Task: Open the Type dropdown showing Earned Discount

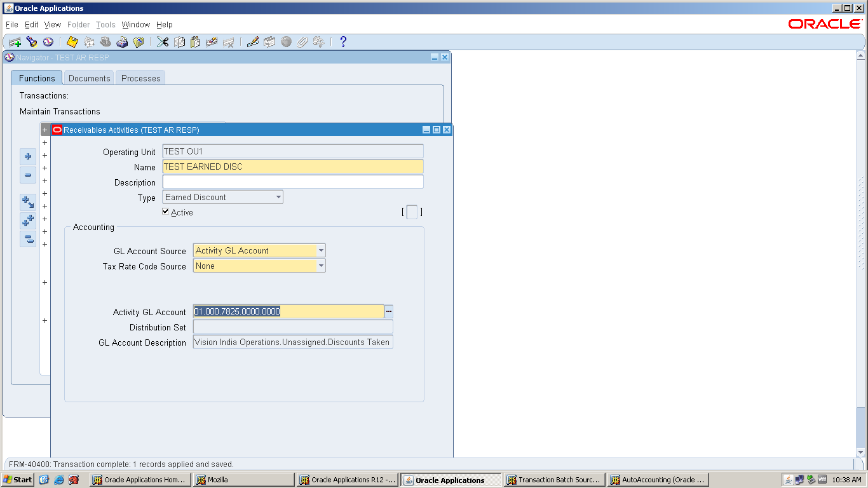Action: tap(278, 197)
